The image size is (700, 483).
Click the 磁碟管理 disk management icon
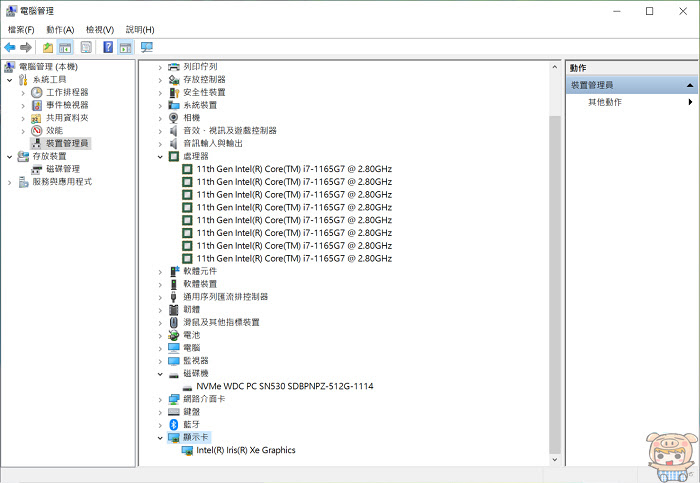point(37,169)
